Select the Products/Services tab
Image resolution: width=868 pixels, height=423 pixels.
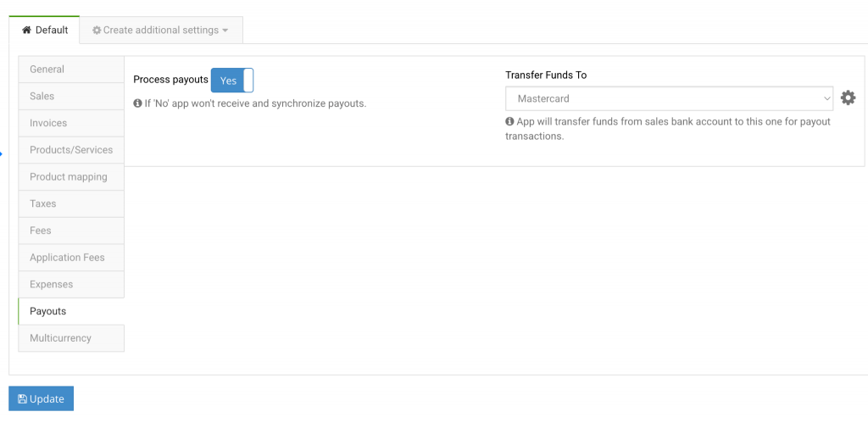point(71,150)
